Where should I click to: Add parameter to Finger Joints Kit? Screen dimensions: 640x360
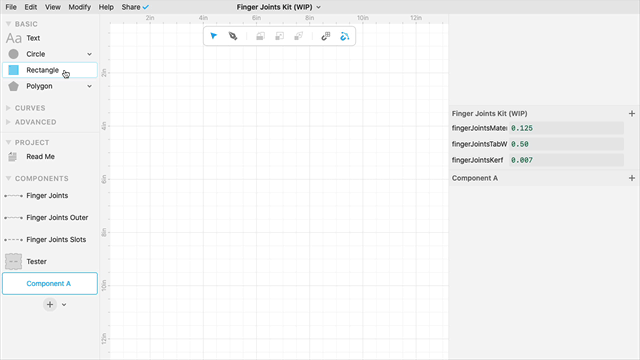click(632, 113)
